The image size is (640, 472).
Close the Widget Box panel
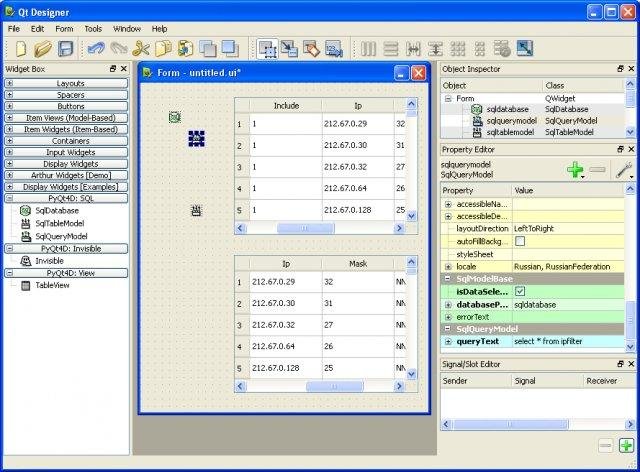(x=124, y=69)
